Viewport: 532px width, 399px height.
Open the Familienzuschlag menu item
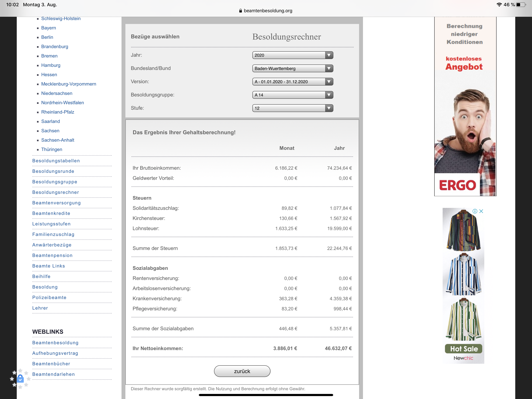click(x=53, y=234)
